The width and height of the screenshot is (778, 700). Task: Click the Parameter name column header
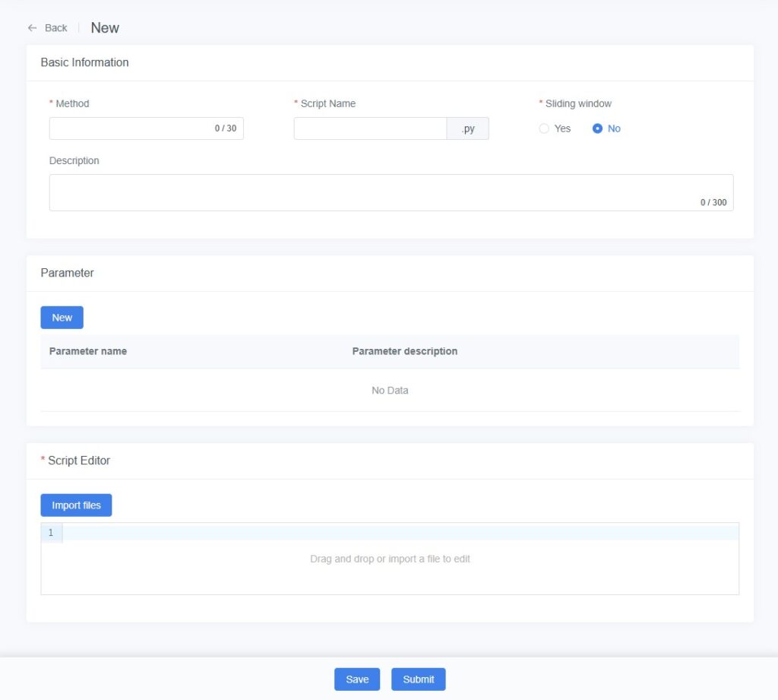click(88, 351)
